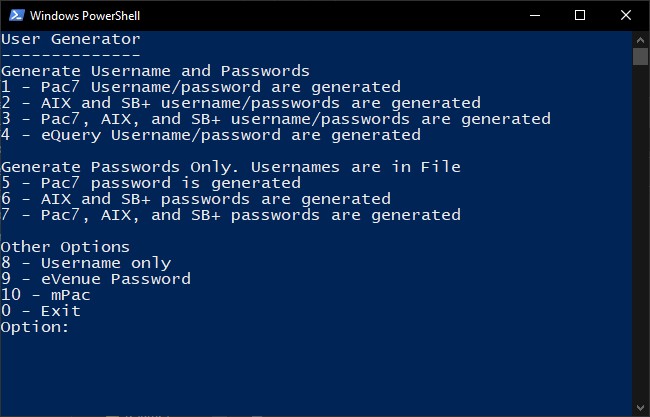Screen dimensions: 650x417
Task: Maximize the Windows PowerShell window
Action: (580, 15)
